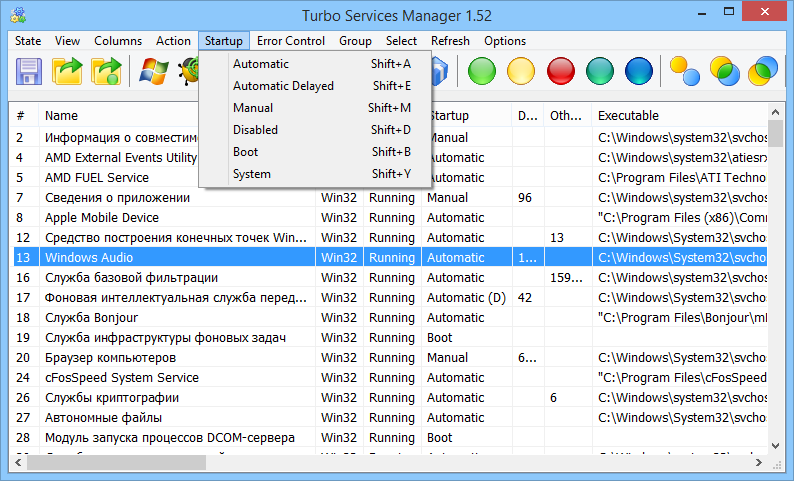The width and height of the screenshot is (794, 481).
Task: Click the bug with target toolbar icon
Action: (189, 71)
